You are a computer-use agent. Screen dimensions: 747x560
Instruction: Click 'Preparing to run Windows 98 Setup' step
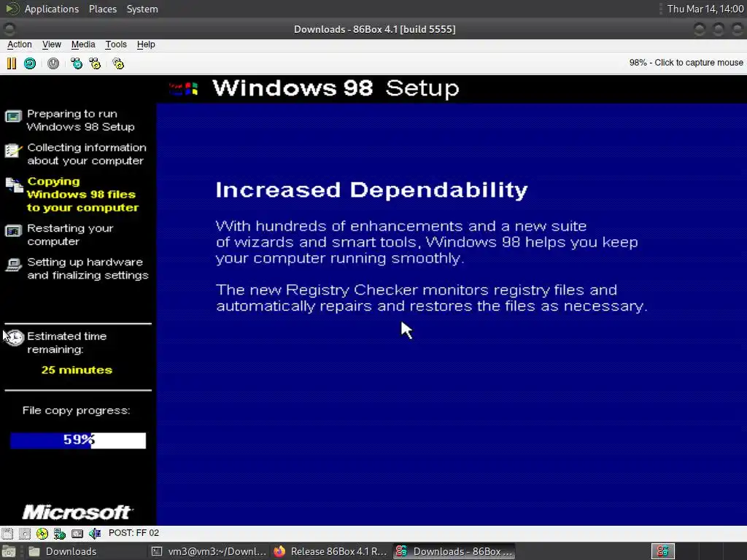pos(80,120)
